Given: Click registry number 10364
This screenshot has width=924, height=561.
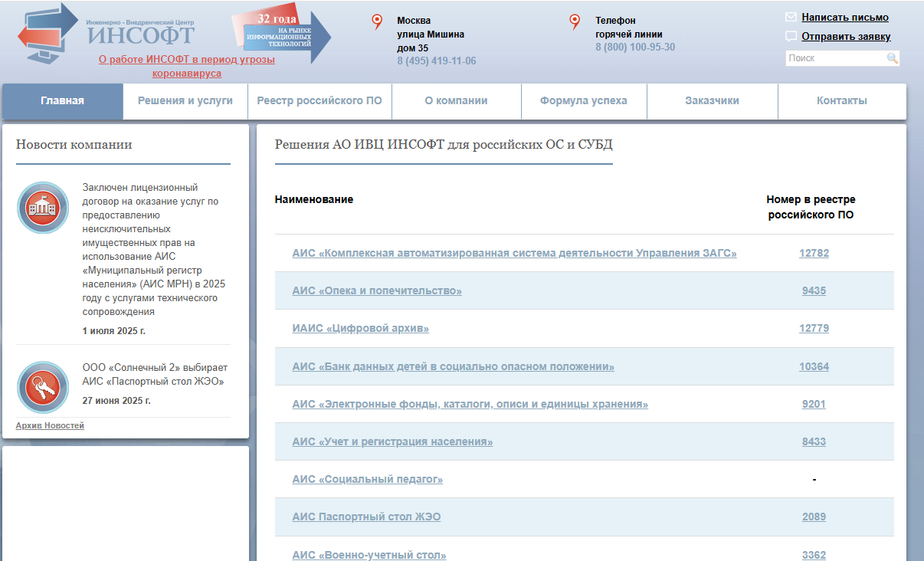Looking at the screenshot, I should (814, 366).
